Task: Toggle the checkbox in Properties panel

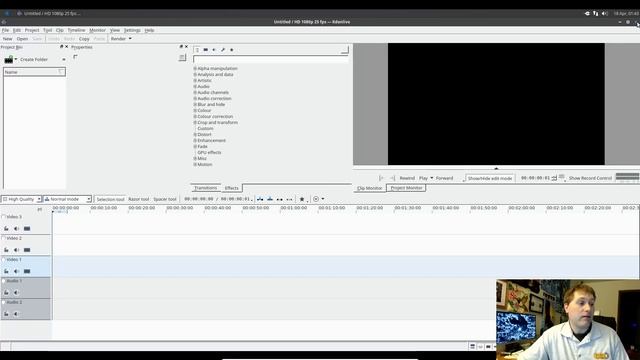Action: point(75,57)
